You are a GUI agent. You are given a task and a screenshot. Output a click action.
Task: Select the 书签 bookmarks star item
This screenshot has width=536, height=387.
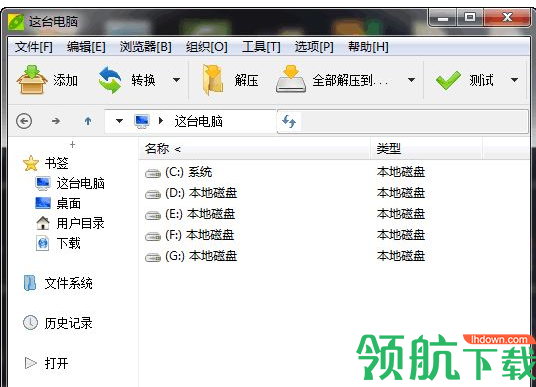46,163
